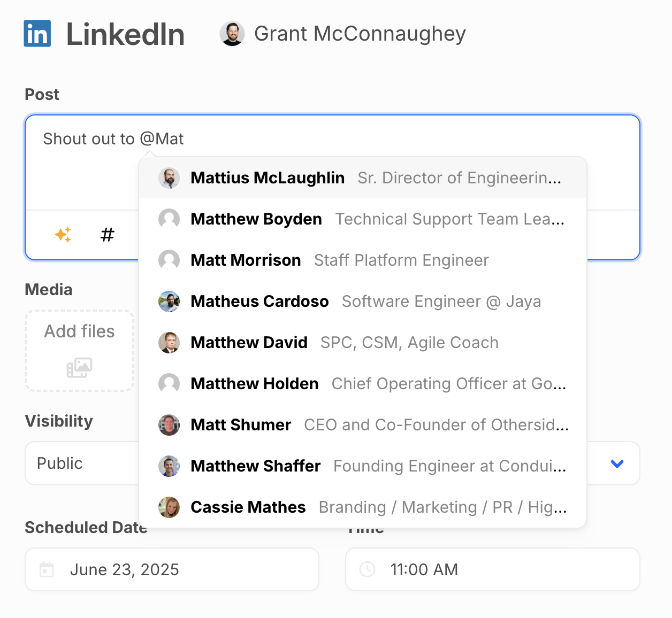The height and width of the screenshot is (618, 672).
Task: Click Matthew David's avatar photo
Action: tap(169, 343)
